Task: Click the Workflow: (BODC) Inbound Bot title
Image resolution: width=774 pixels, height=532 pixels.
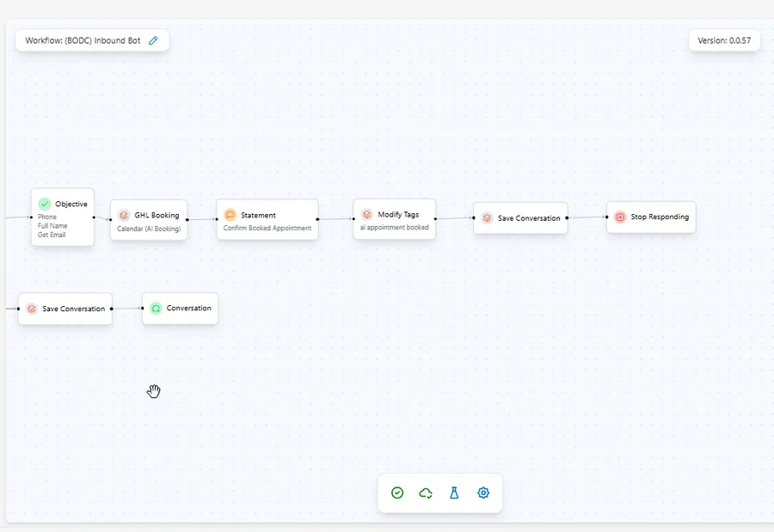Action: 83,40
